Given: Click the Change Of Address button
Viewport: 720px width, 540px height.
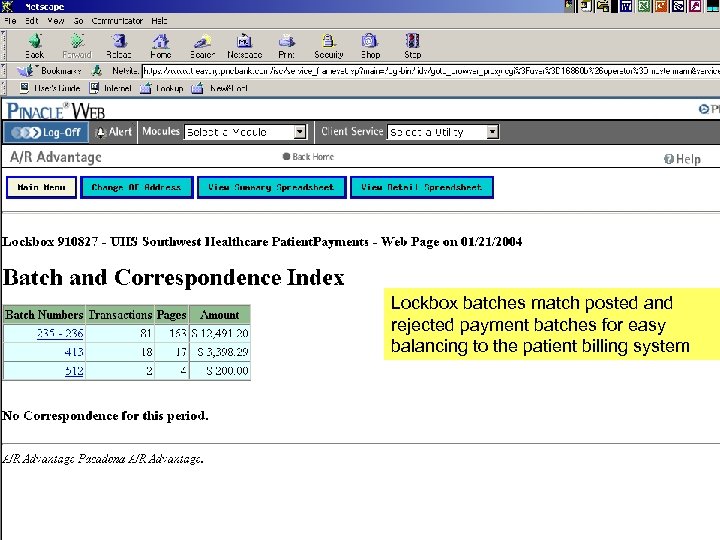Looking at the screenshot, I should 136,187.
